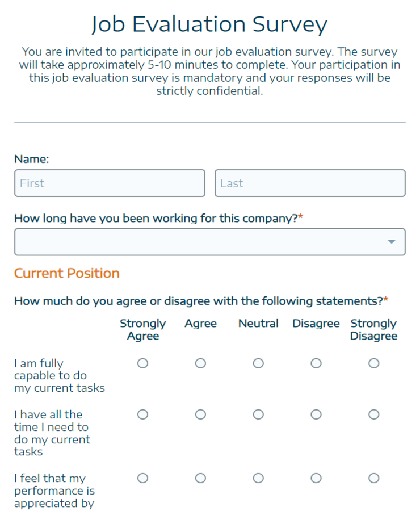Select Agree for performance is appreciated

point(200,478)
